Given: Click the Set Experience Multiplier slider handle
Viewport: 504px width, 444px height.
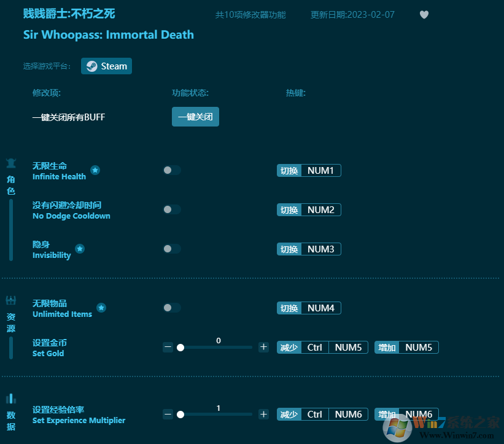Looking at the screenshot, I should (x=180, y=415).
